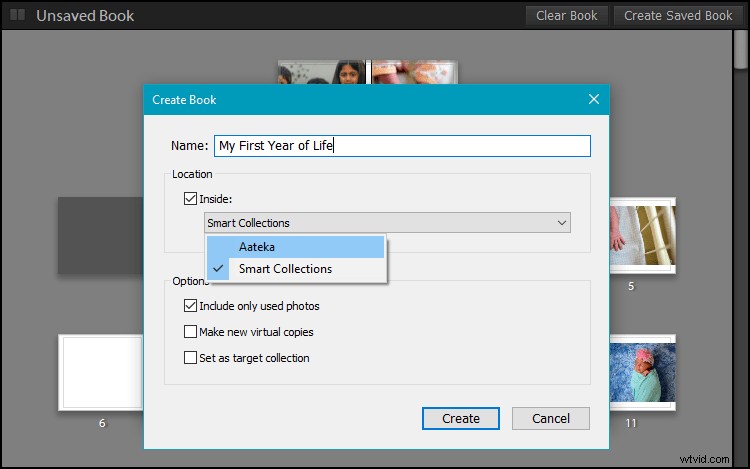750x469 pixels.
Task: Click the Create button
Action: 461,418
